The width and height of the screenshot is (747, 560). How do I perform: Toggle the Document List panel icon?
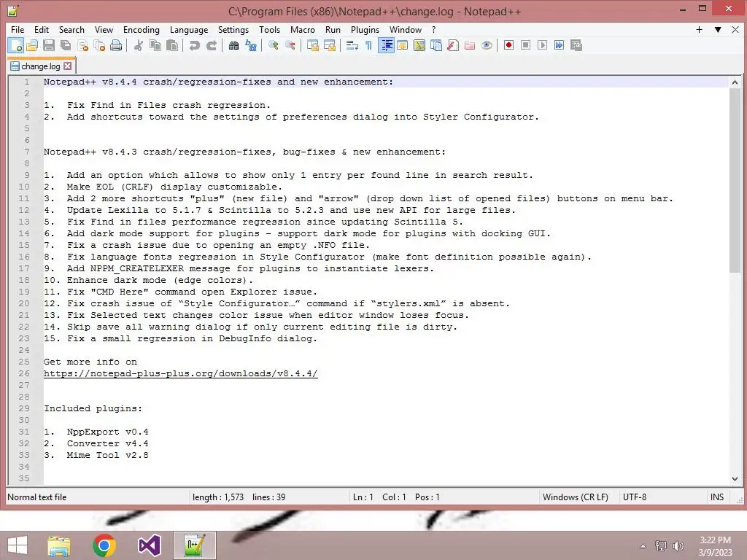click(436, 45)
